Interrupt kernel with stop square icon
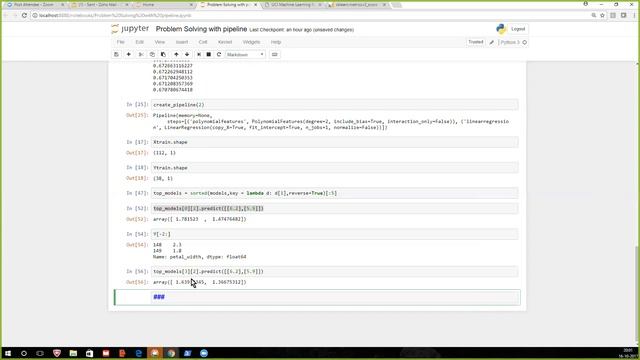Screen dimensions: 640x360 coord(209,54)
